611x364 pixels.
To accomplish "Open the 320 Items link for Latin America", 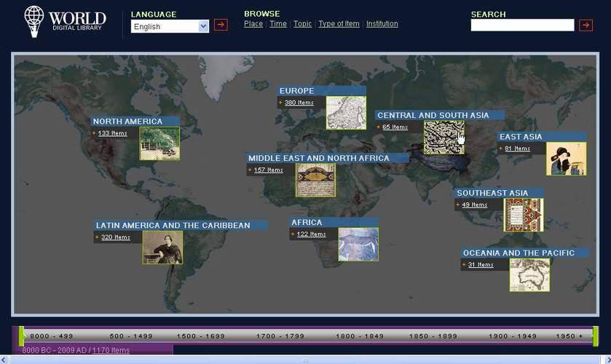I will pyautogui.click(x=115, y=237).
